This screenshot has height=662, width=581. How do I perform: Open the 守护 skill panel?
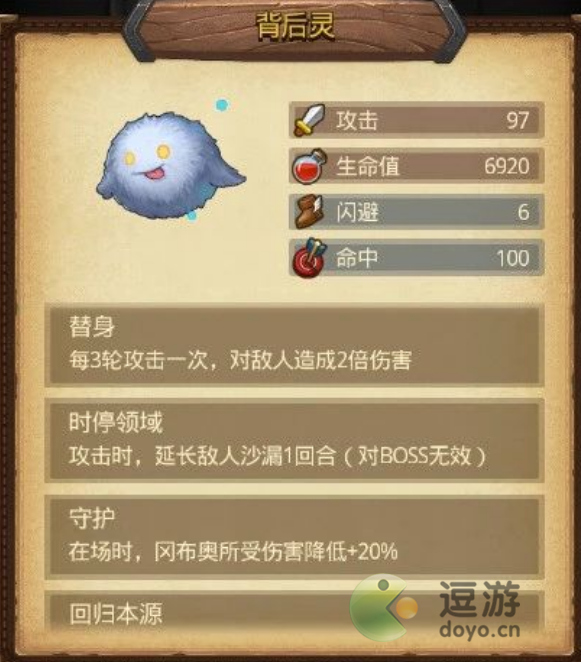[294, 537]
